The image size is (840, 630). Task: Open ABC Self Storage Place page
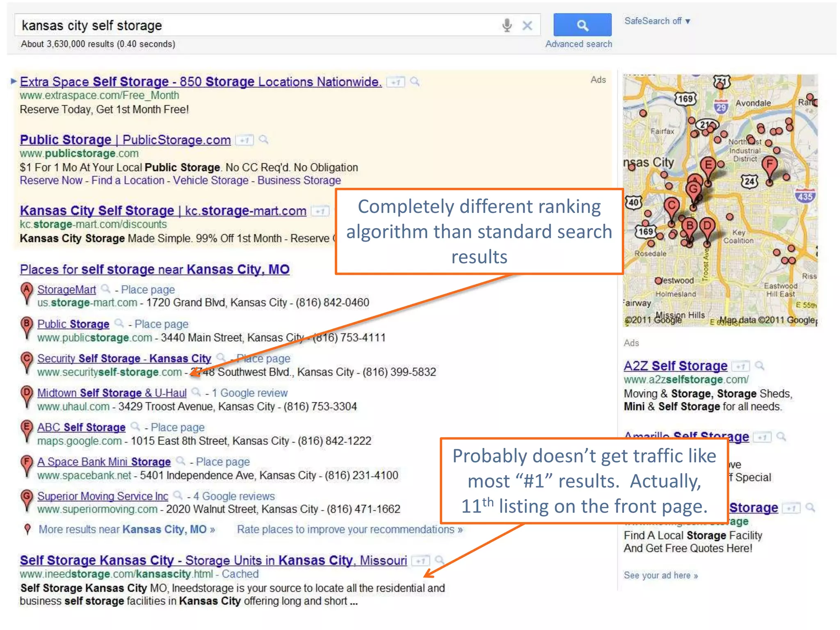178,427
